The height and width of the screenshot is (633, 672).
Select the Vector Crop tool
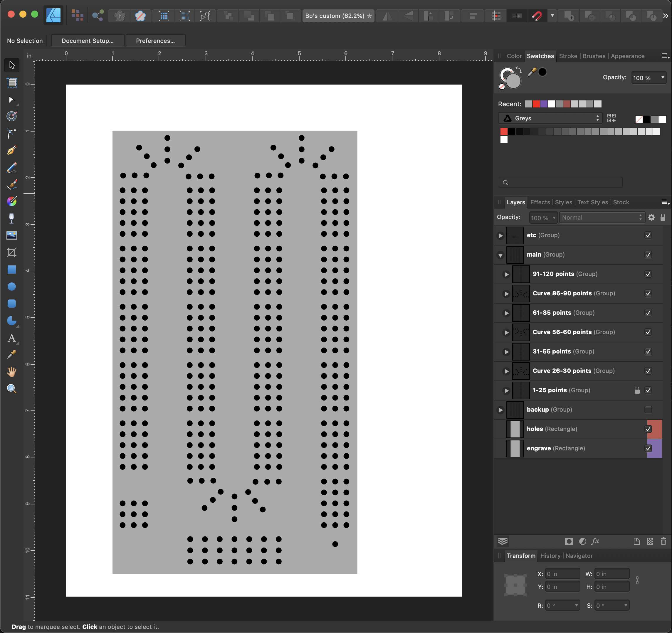pos(12,253)
